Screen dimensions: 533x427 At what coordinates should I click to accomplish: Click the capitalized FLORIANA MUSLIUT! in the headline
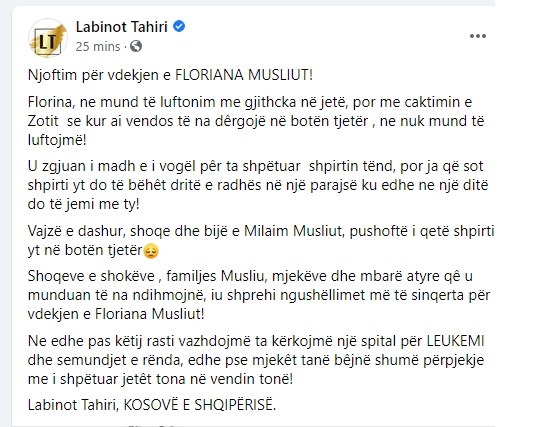tap(244, 75)
